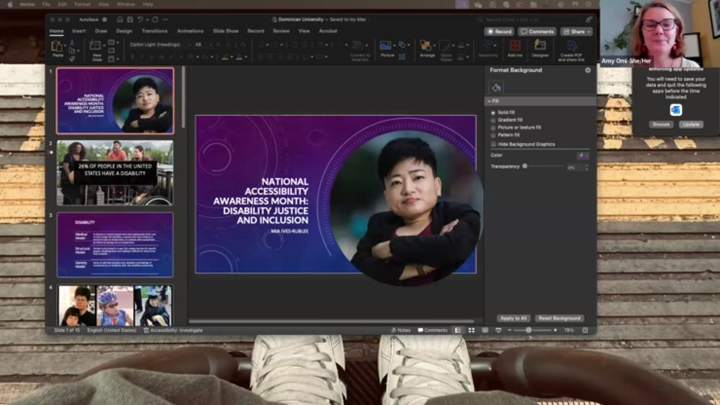Open the Transitions tab

(x=154, y=31)
